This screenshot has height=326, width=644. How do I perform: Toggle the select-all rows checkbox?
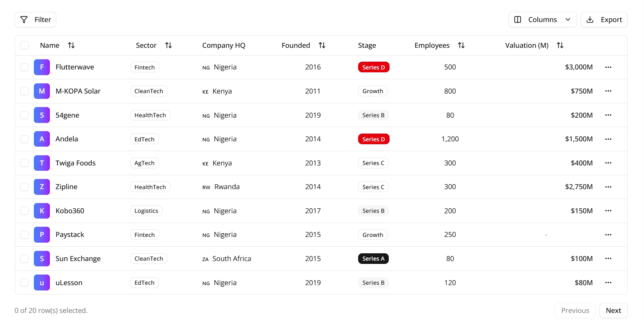click(25, 45)
